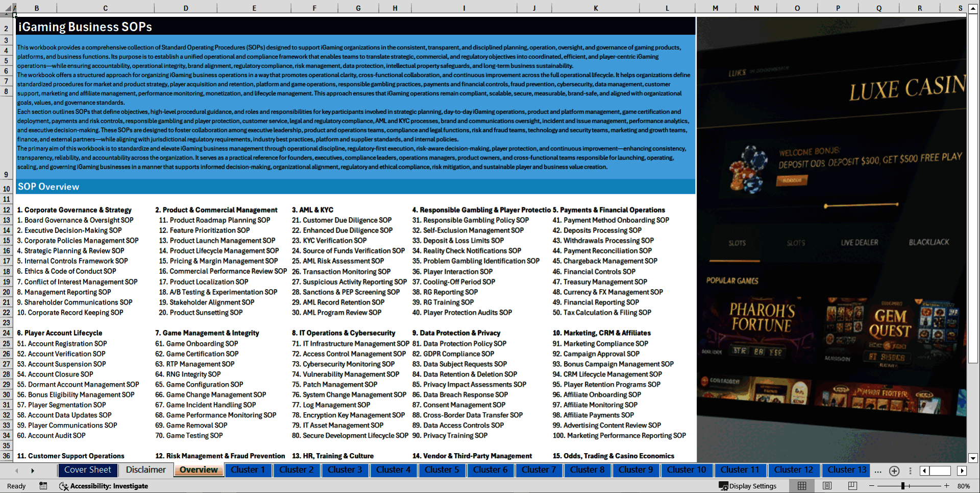Viewport: 980px width, 493px height.
Task: Open Page Break Preview
Action: click(852, 486)
